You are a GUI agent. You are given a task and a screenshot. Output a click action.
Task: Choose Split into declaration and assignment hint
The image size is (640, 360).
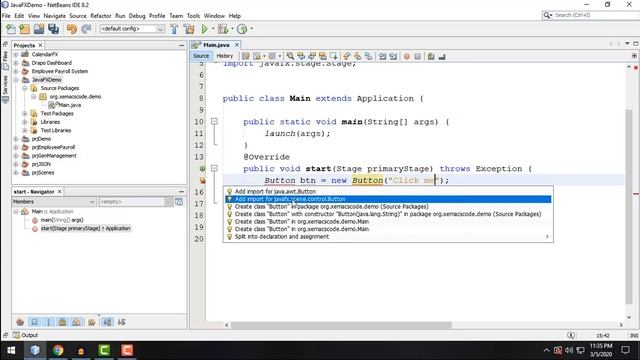[388, 237]
